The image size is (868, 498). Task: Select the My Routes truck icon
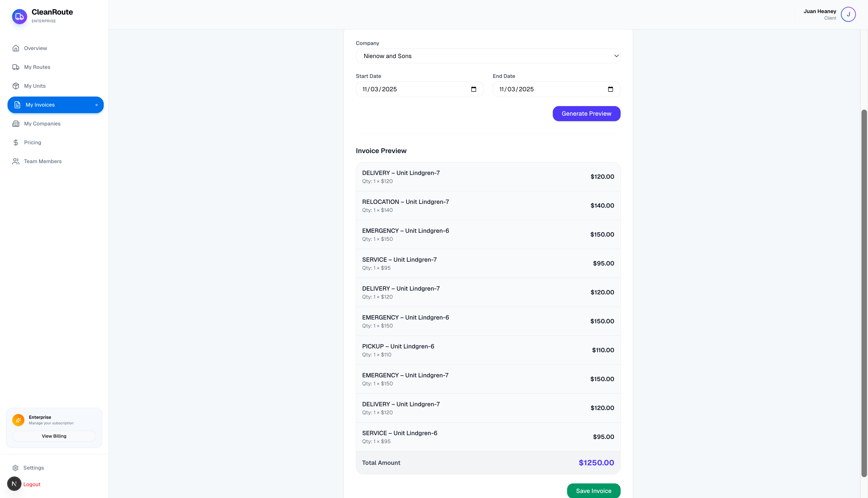click(16, 67)
